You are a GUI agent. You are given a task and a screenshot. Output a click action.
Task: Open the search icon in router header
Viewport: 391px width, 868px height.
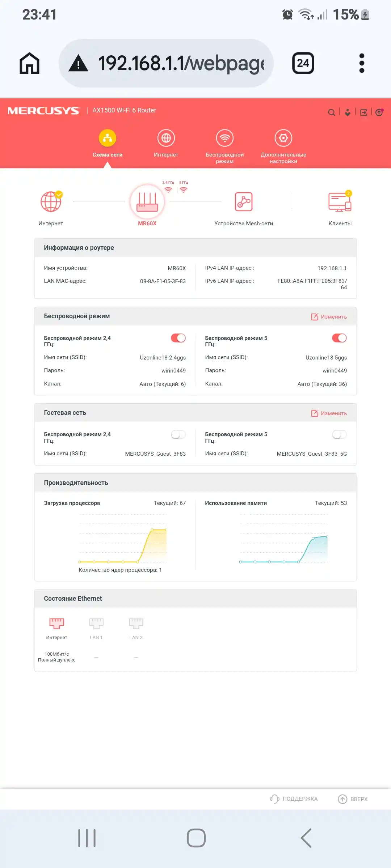[331, 112]
